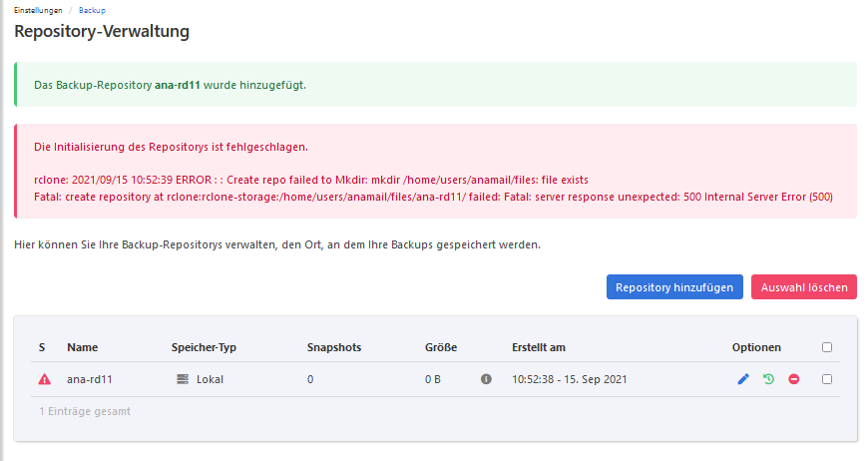Click the Erstellt am column header

pos(539,347)
